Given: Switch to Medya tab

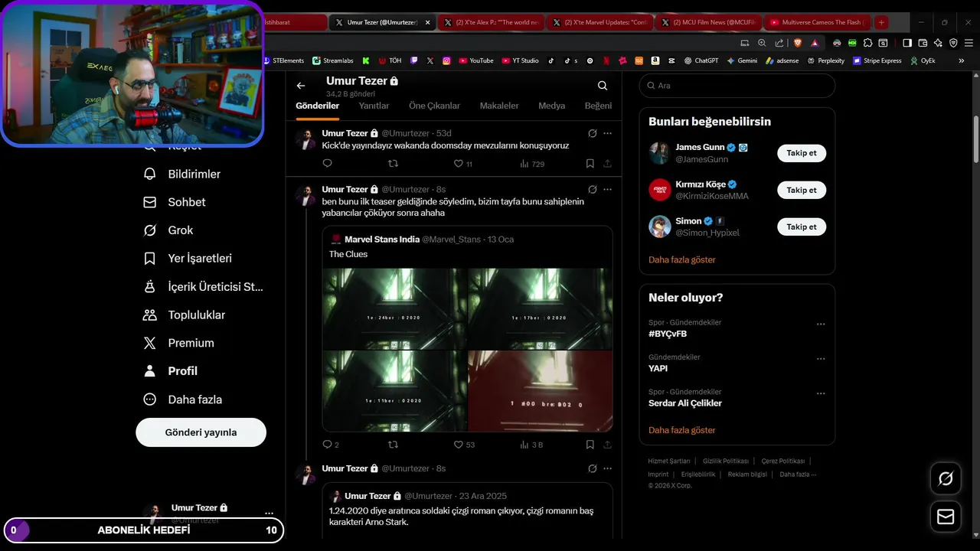Looking at the screenshot, I should click(x=551, y=106).
